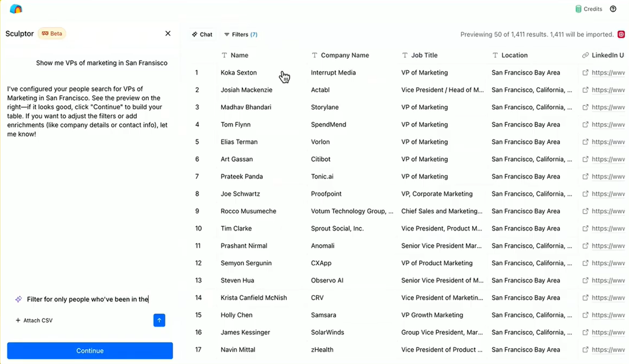629x364 pixels.
Task: Click company cell zHealth
Action: [x=322, y=350]
